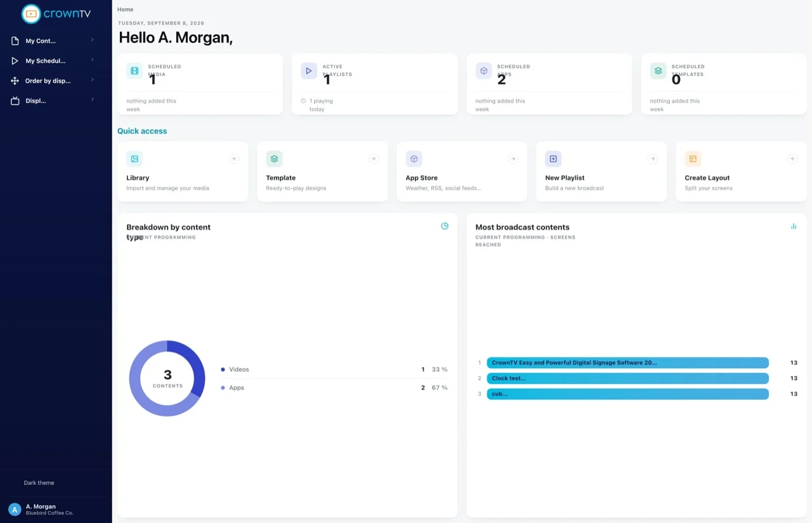Click the Apps legend color dot
This screenshot has height=523, width=812.
click(223, 388)
